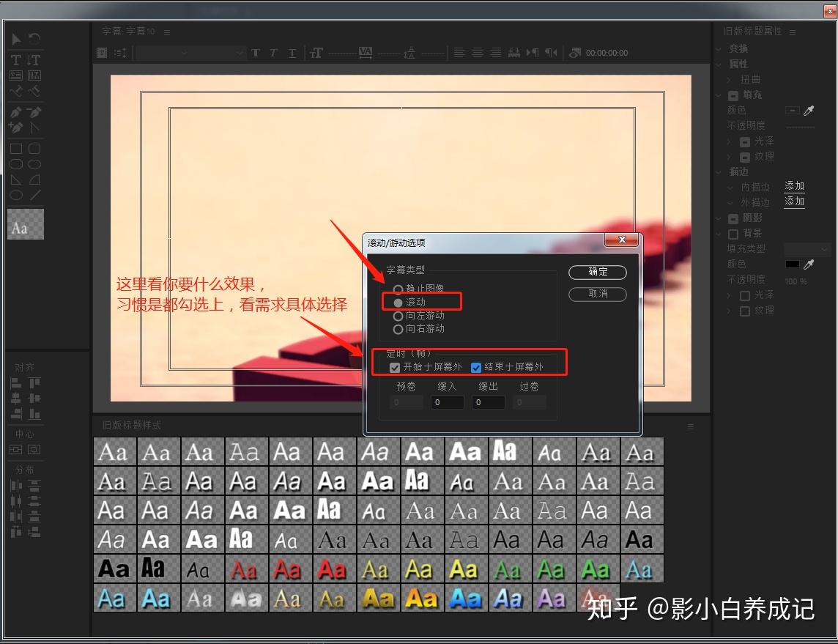Image resolution: width=838 pixels, height=644 pixels.
Task: Toggle Show Background Video icon
Action: [575, 52]
